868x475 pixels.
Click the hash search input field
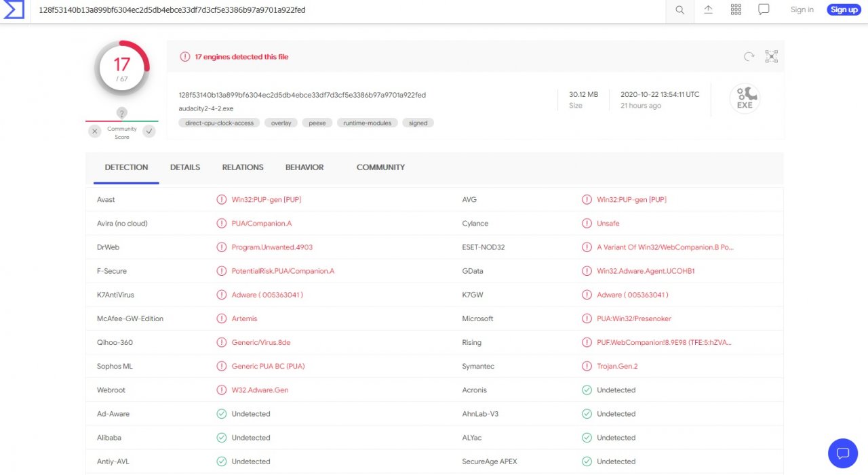[349, 10]
